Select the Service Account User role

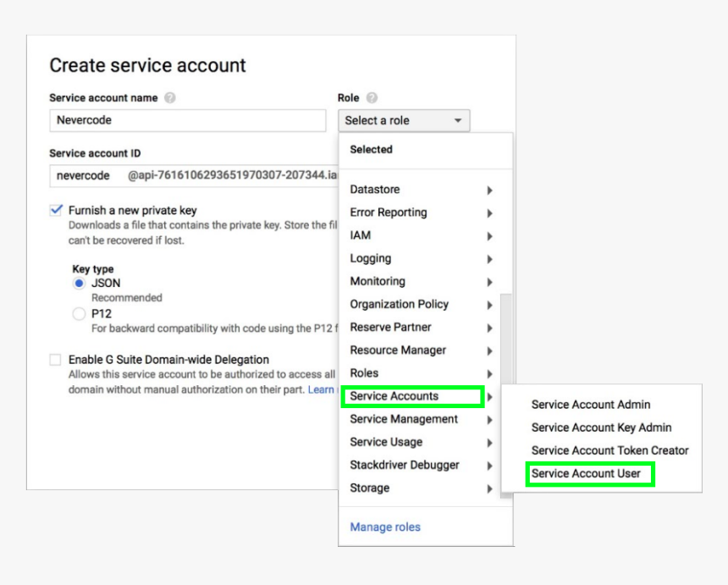[586, 473]
